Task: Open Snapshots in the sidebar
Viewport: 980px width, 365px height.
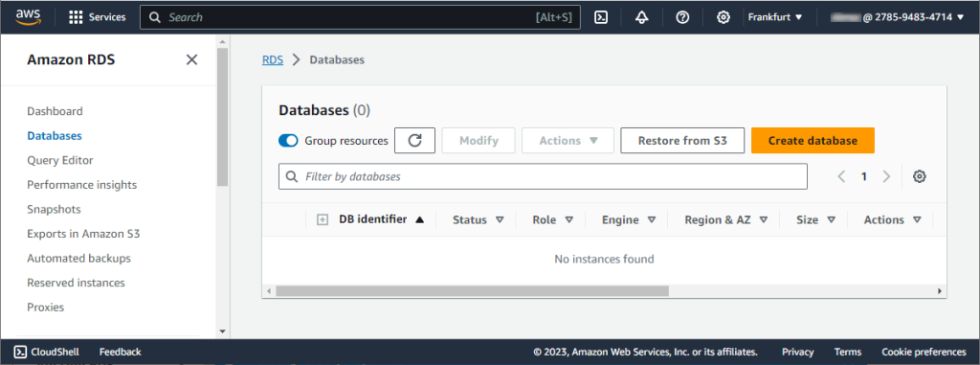Action: tap(54, 209)
